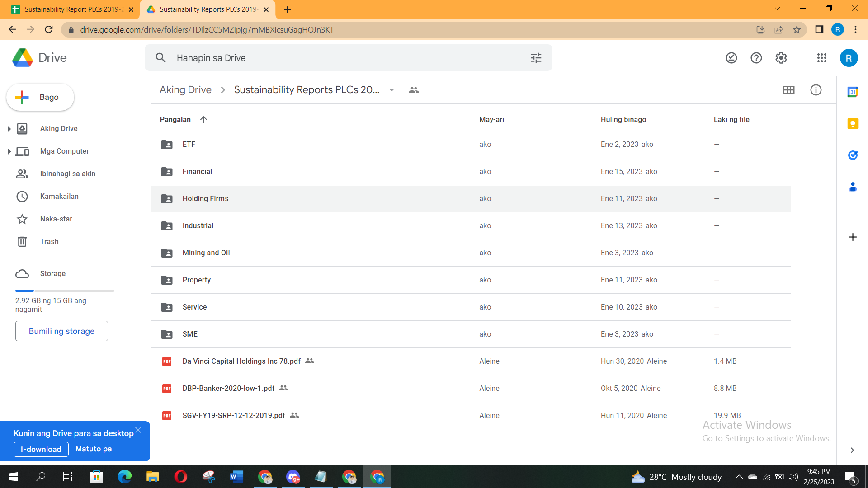Viewport: 868px width, 488px height.
Task: Open Aking Drive in sidebar
Action: [59, 128]
